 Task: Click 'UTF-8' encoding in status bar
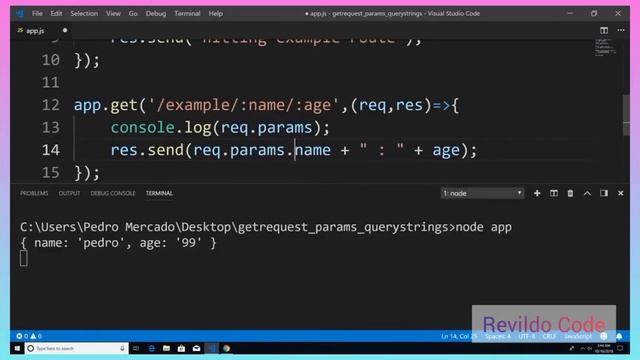click(527, 336)
